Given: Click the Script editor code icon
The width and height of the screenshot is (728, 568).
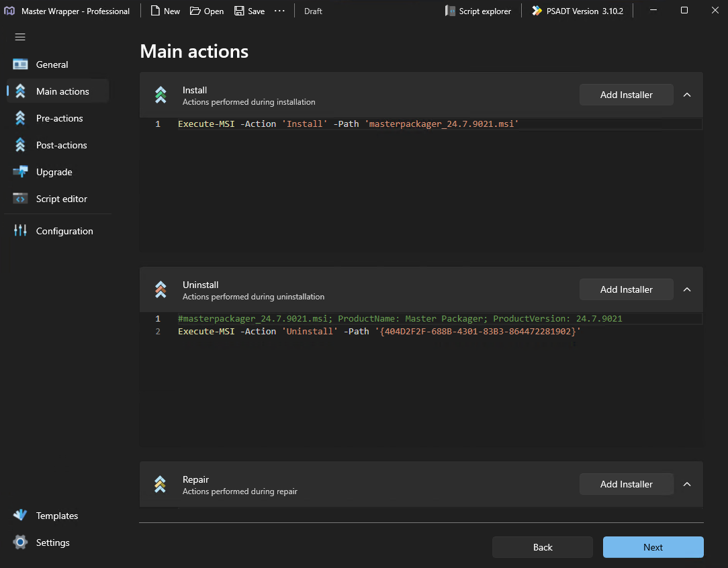Looking at the screenshot, I should pyautogui.click(x=20, y=199).
